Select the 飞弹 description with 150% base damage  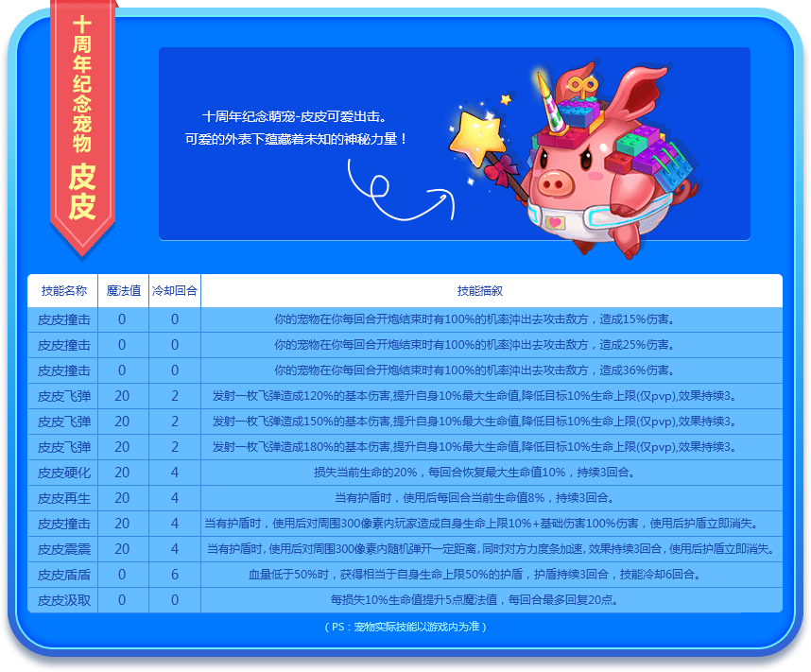pyautogui.click(x=475, y=422)
